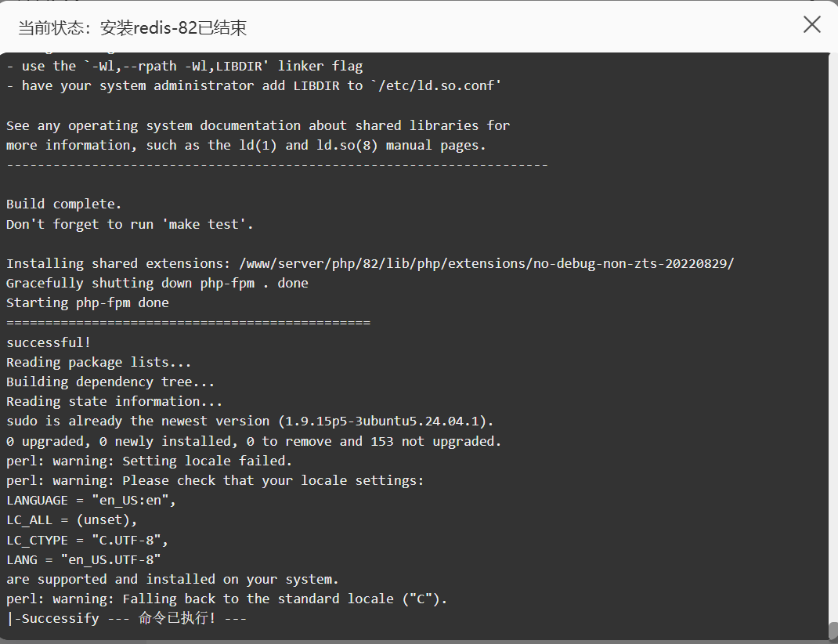
Task: Click the final '|-Successify --- 命令已执行!' line
Action: pos(127,618)
